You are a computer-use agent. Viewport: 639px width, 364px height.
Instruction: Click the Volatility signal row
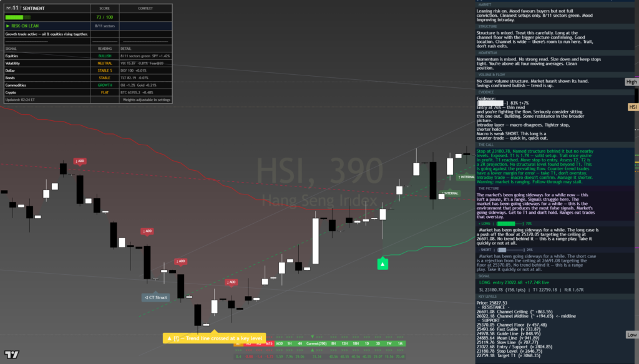tap(88, 63)
